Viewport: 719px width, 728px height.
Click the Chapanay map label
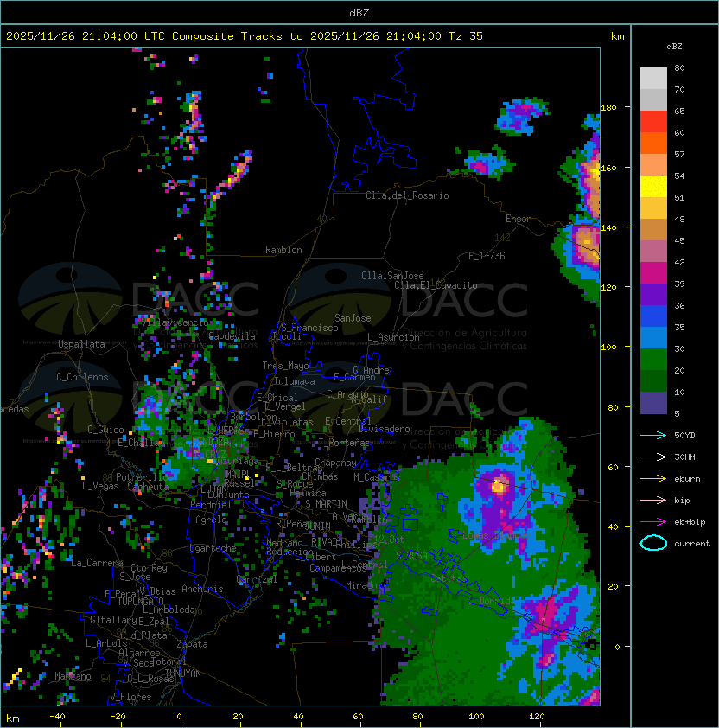pos(335,463)
